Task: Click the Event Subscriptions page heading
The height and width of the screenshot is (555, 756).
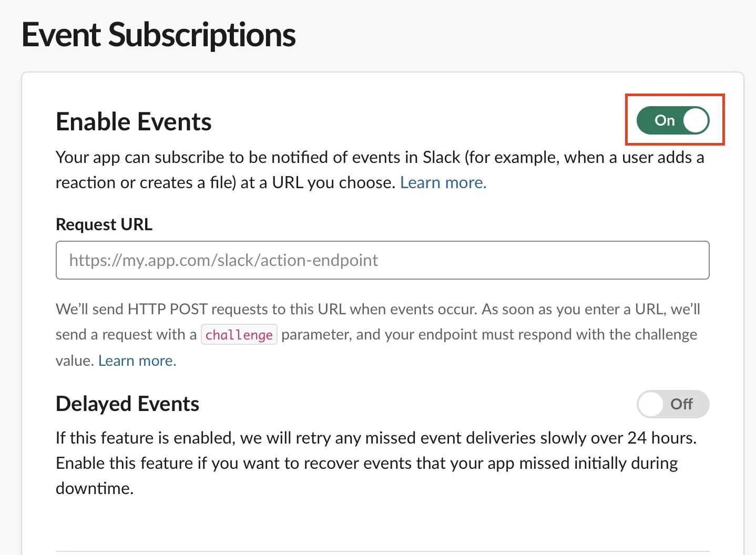Action: point(159,35)
